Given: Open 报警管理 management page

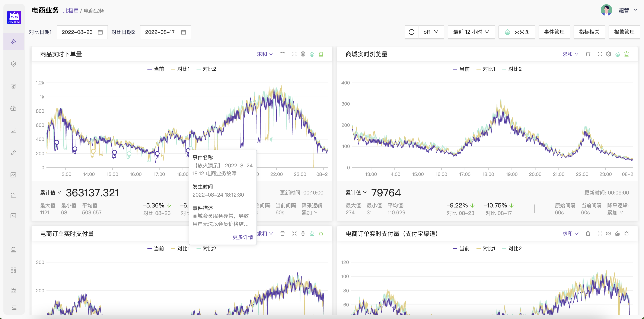Looking at the screenshot, I should (624, 32).
